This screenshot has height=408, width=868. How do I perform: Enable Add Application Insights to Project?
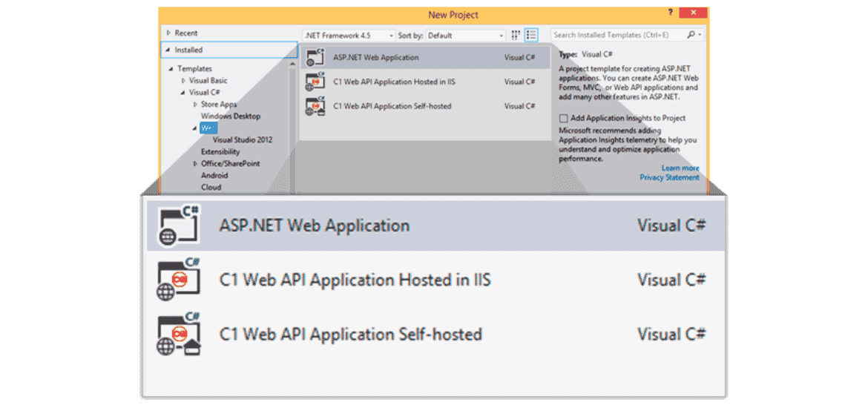(564, 118)
